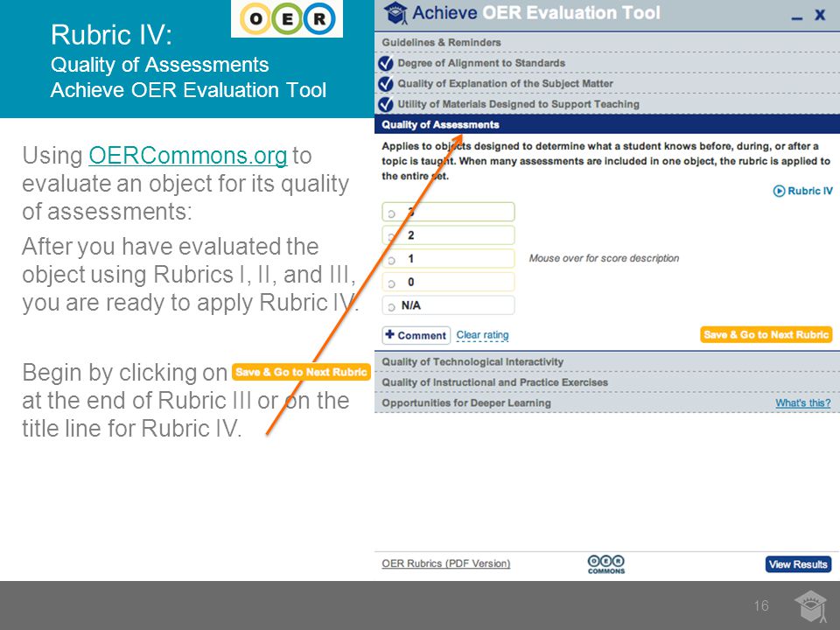Click the checkmark beside Degree of Alignment to Standards
Image resolution: width=840 pixels, height=630 pixels.
[386, 63]
